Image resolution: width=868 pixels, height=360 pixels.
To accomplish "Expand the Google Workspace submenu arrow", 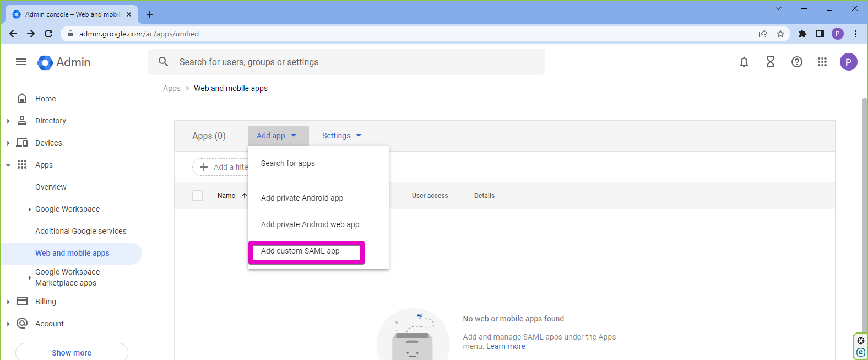I will [x=29, y=209].
